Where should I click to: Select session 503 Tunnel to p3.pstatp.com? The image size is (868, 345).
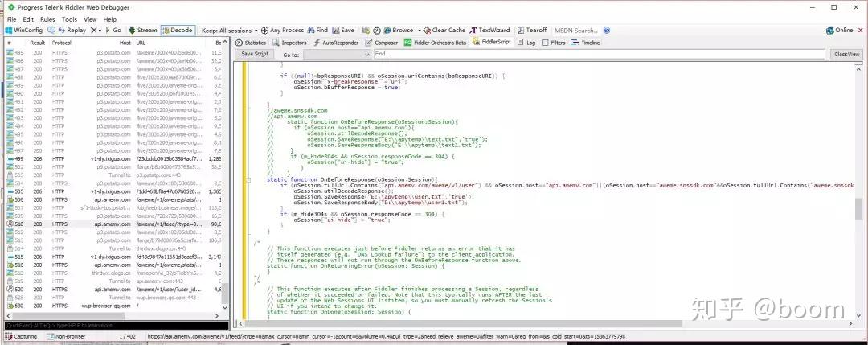click(113, 175)
